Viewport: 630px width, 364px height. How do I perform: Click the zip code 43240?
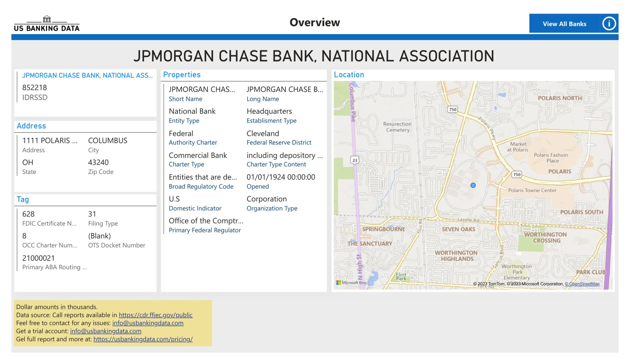coord(98,162)
